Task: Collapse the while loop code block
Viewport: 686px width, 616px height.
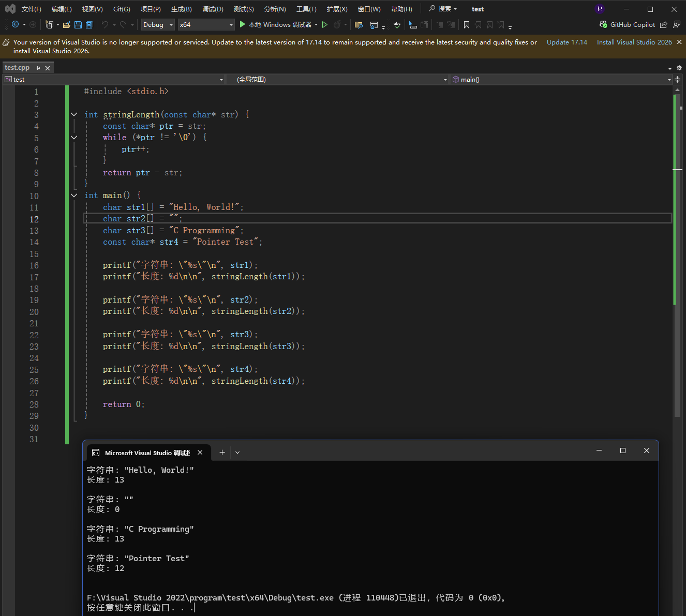Action: 74,138
